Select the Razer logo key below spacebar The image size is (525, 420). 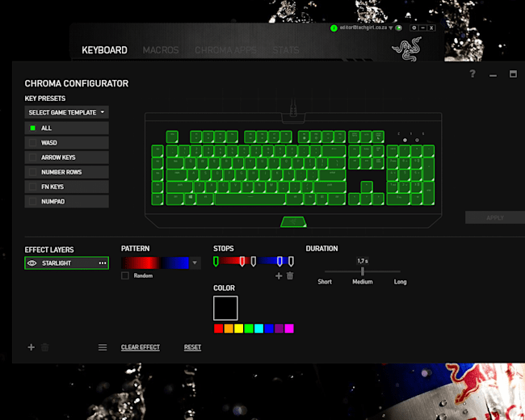(x=293, y=222)
